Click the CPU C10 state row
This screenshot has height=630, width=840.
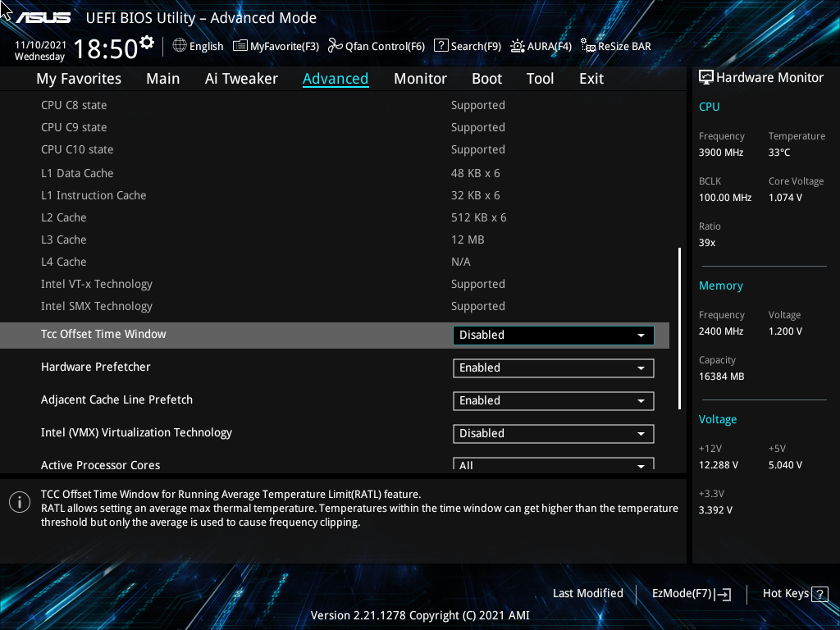point(335,149)
